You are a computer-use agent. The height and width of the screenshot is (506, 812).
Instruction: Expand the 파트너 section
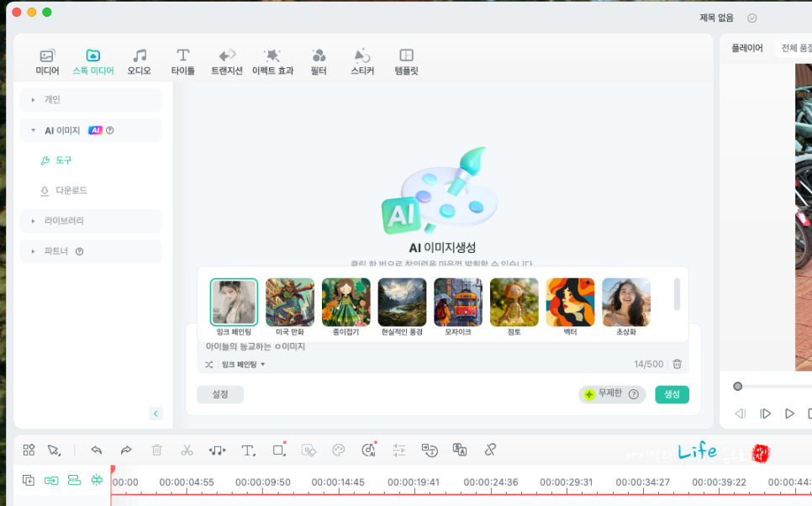[x=91, y=251]
